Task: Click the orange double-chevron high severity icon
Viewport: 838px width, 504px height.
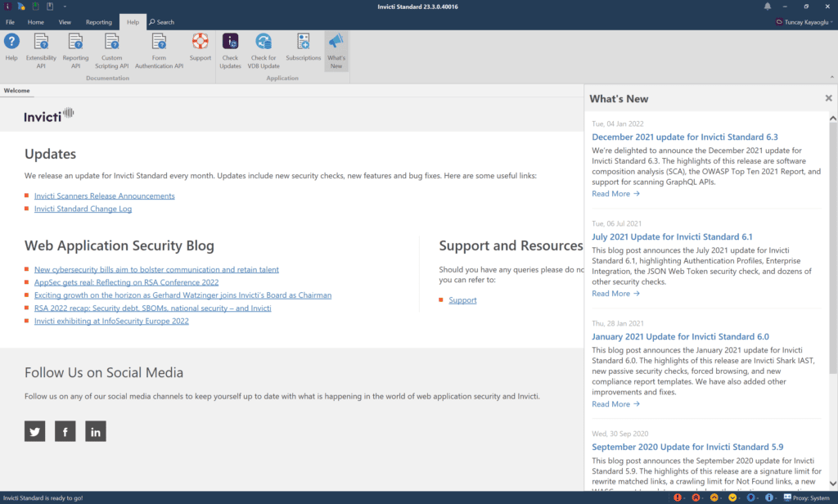Action: click(696, 497)
